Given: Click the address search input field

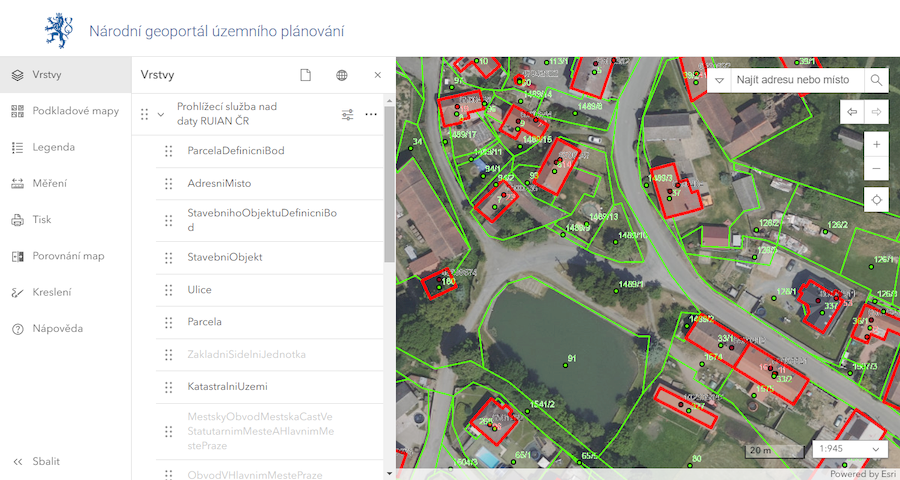Looking at the screenshot, I should tap(795, 80).
